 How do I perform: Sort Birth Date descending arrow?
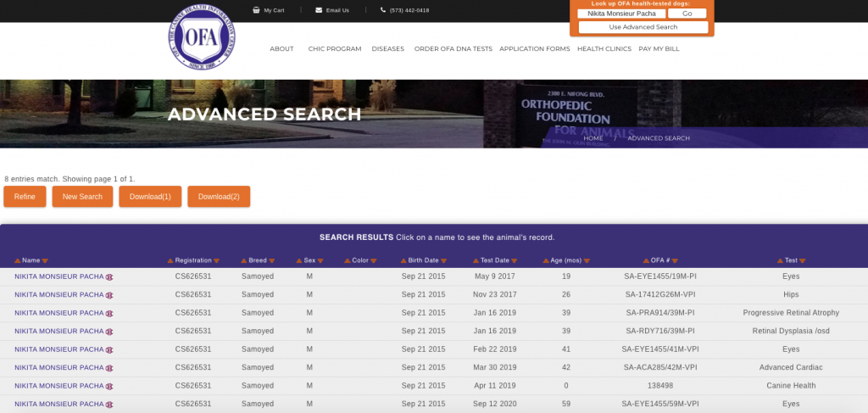coord(443,260)
